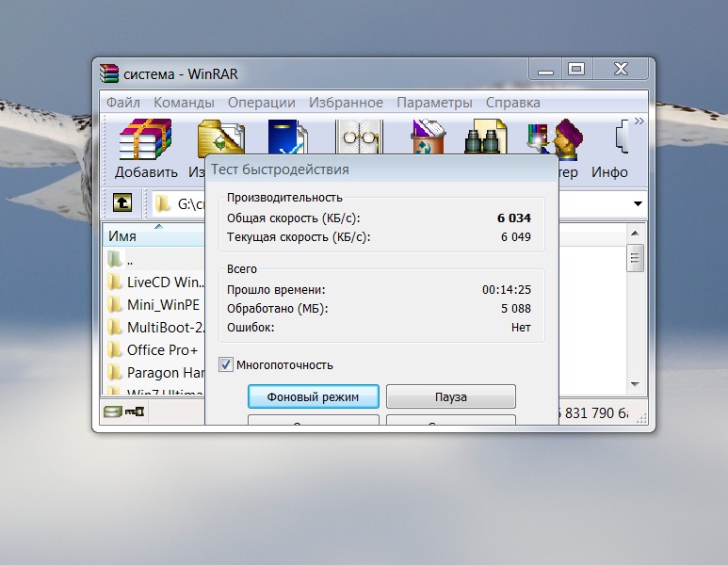This screenshot has height=565, width=728.
Task: Expand the address path dropdown arrow
Action: click(x=638, y=203)
